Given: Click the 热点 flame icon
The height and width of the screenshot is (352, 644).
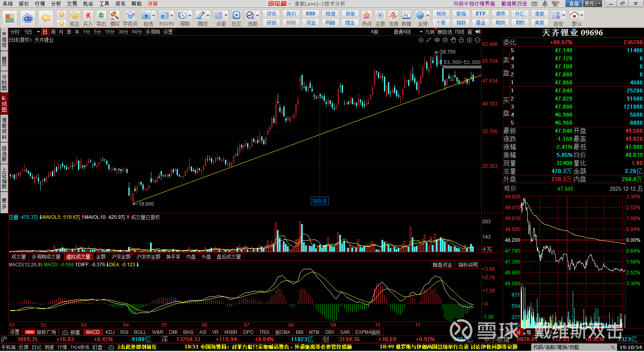Looking at the screenshot, I should point(366,16).
